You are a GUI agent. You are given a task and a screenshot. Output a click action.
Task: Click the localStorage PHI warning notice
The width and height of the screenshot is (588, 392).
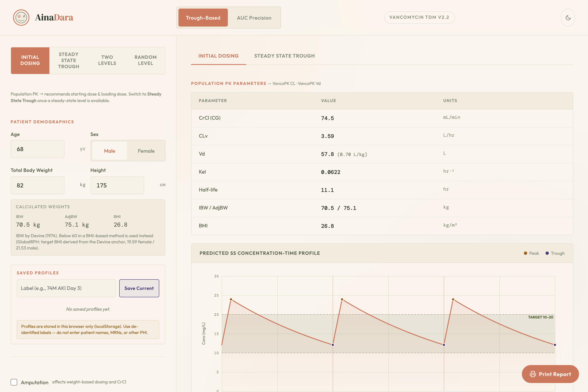[x=88, y=330]
